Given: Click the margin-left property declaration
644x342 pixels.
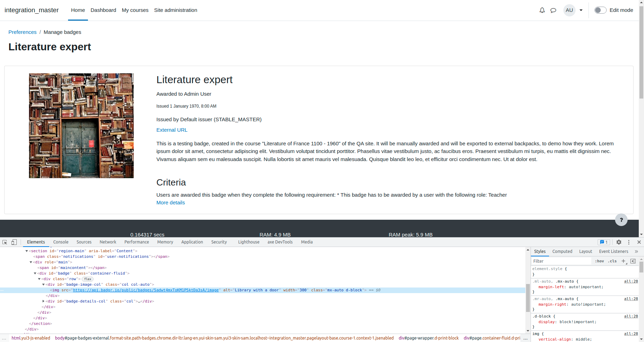Looking at the screenshot, I should [571, 287].
